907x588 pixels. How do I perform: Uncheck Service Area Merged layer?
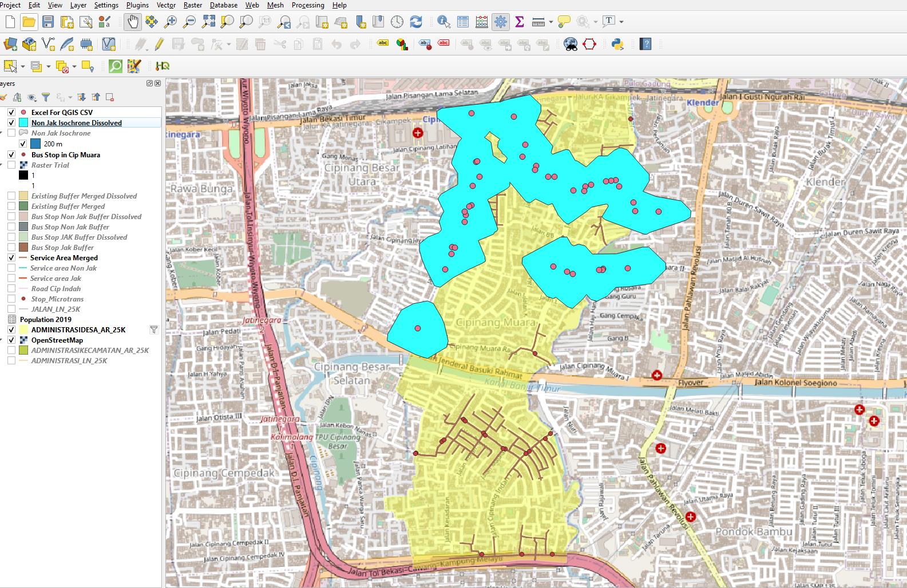tap(11, 258)
